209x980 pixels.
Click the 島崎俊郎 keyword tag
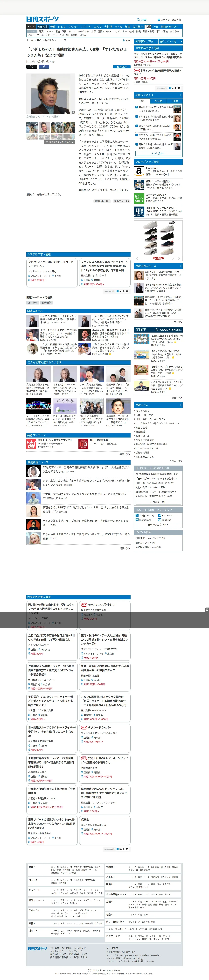tap(46, 302)
